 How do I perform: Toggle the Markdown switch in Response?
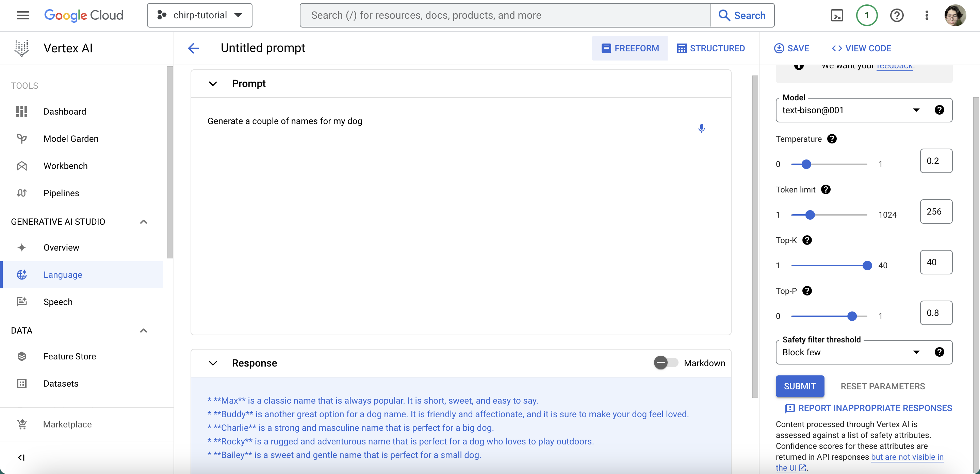(665, 362)
